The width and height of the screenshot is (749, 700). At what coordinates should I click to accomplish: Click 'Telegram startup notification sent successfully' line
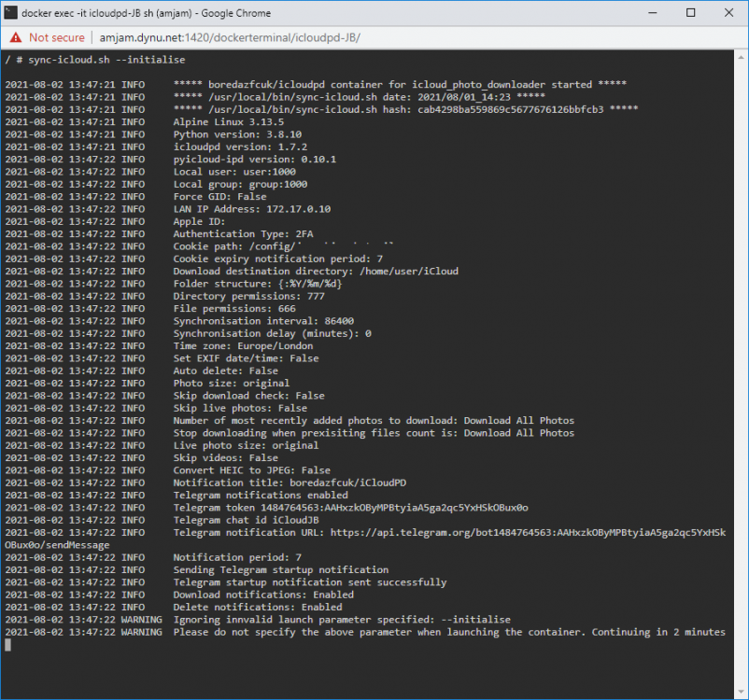(x=310, y=581)
